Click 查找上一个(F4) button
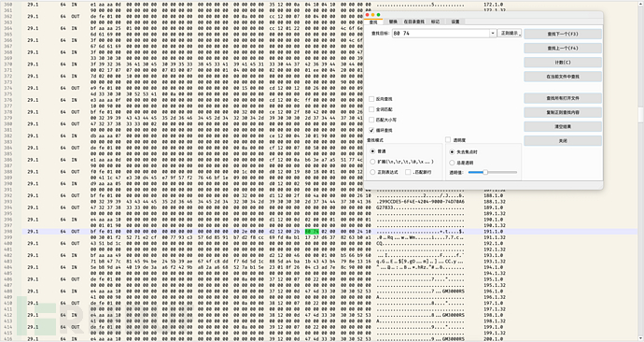 click(563, 48)
